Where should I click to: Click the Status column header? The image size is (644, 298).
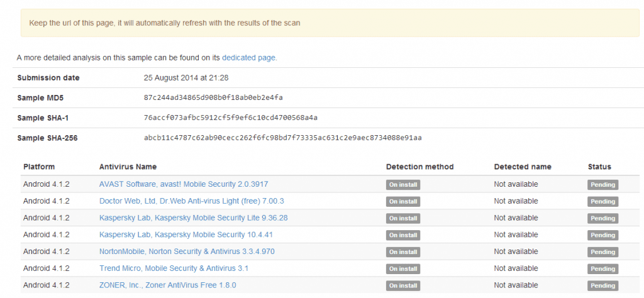click(x=599, y=167)
